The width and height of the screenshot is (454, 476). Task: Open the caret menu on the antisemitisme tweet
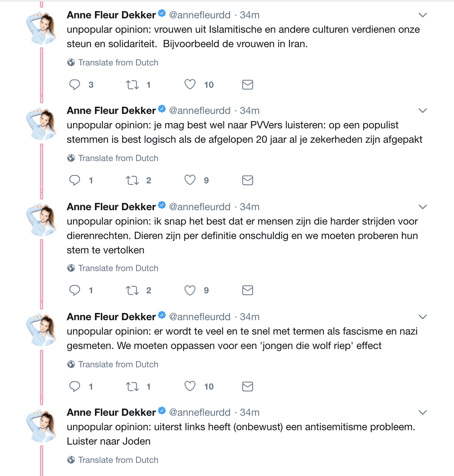pyautogui.click(x=423, y=412)
